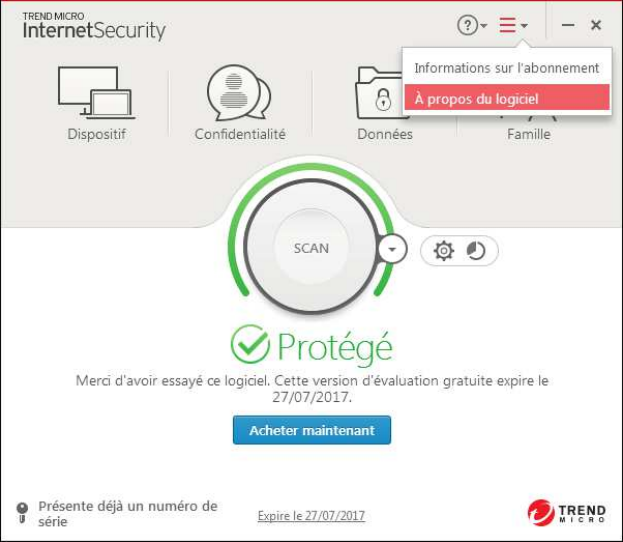Start a scan with the SCAN button
This screenshot has width=623, height=542.
[x=310, y=248]
